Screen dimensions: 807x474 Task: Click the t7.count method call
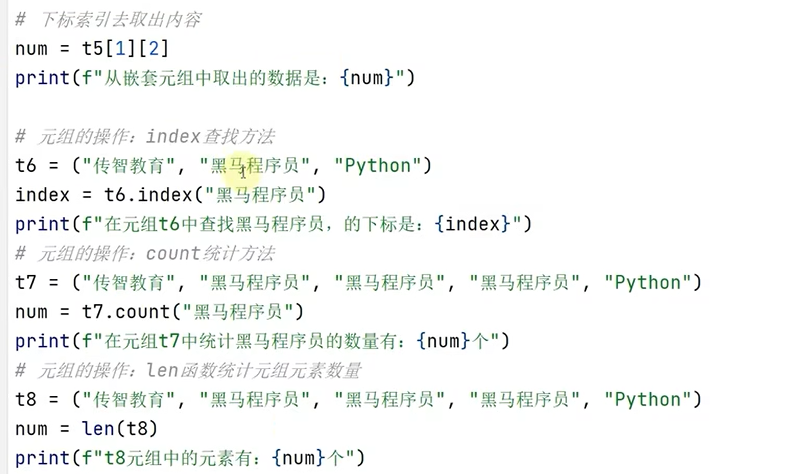tap(193, 312)
